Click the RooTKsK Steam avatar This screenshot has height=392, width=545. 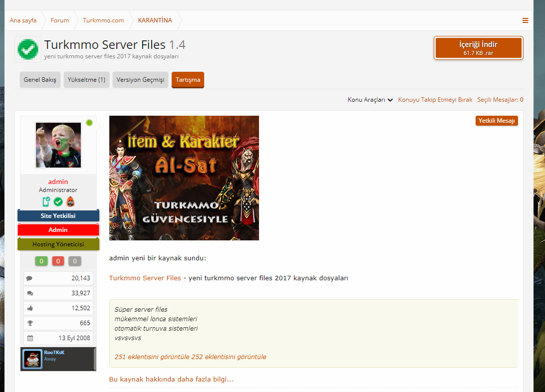pos(32,359)
